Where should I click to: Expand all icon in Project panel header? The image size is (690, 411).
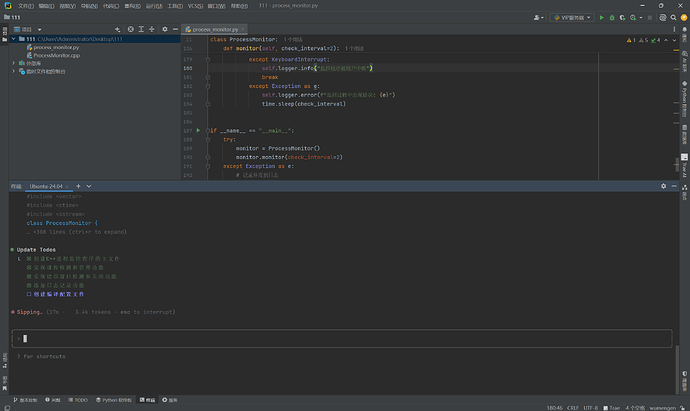coord(141,29)
